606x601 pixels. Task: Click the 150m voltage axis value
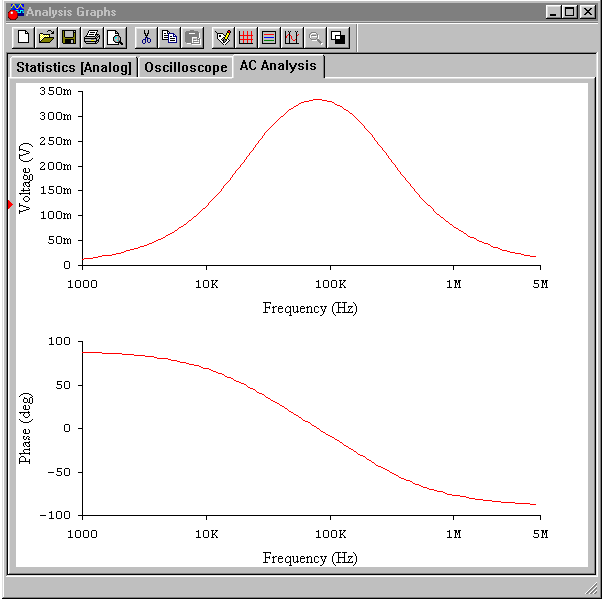pos(55,190)
